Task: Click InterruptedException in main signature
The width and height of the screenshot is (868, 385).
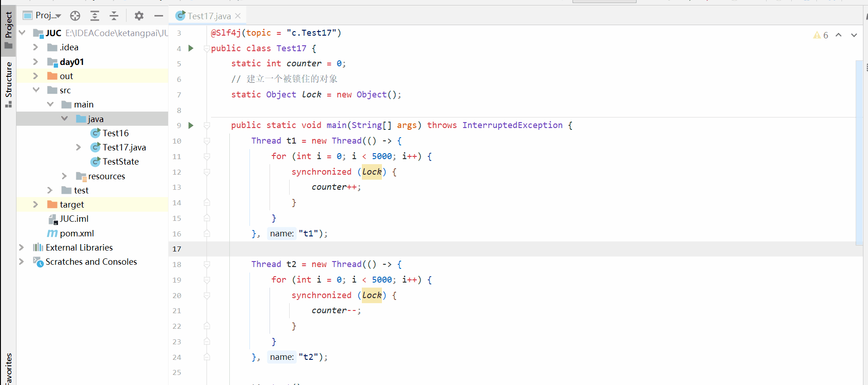Action: (513, 125)
